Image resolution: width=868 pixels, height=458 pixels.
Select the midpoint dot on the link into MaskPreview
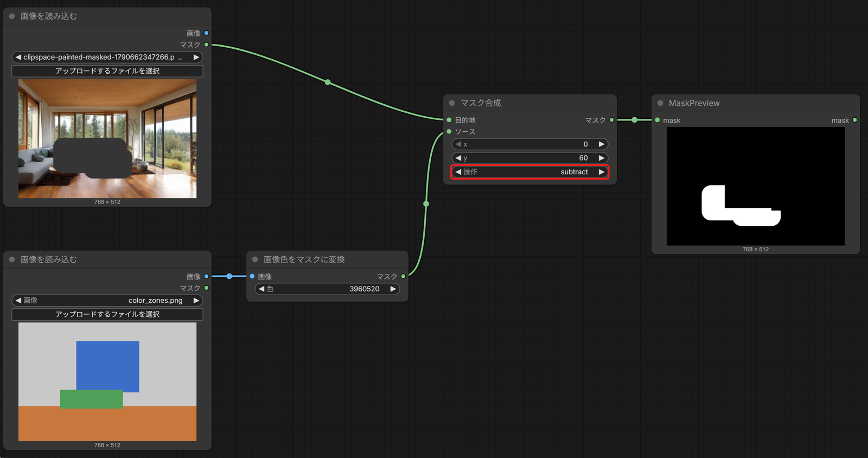(x=634, y=120)
